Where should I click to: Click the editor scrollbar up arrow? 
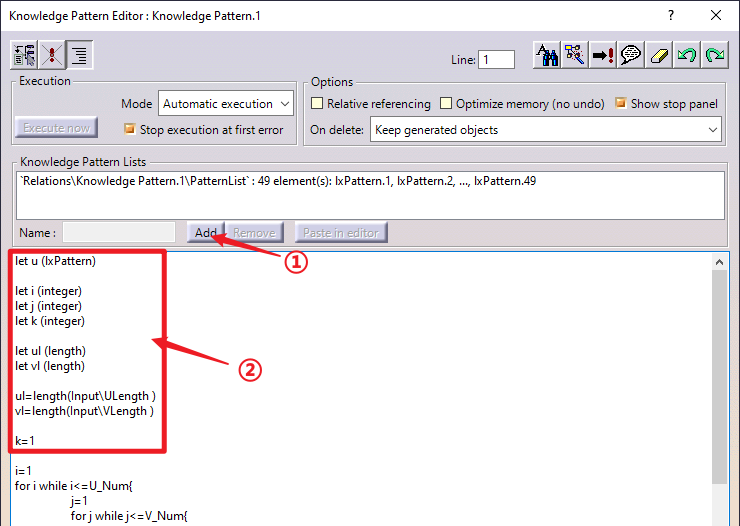(719, 262)
